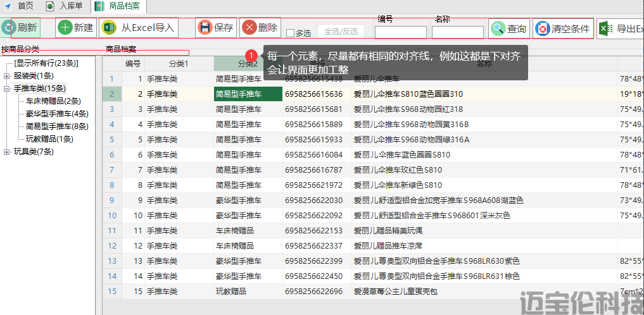Screen dimensions: 644x315
Task: Click the Import from Excel (从Excel导入) icon
Action: (x=110, y=28)
